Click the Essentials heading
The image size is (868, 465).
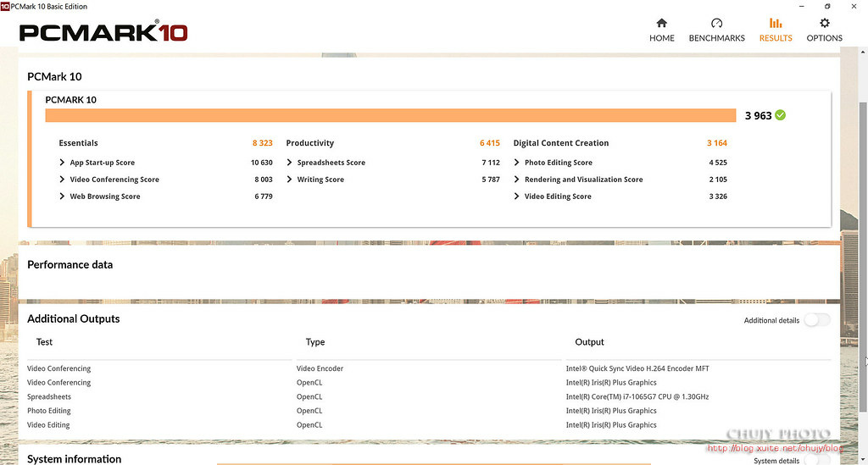[78, 143]
